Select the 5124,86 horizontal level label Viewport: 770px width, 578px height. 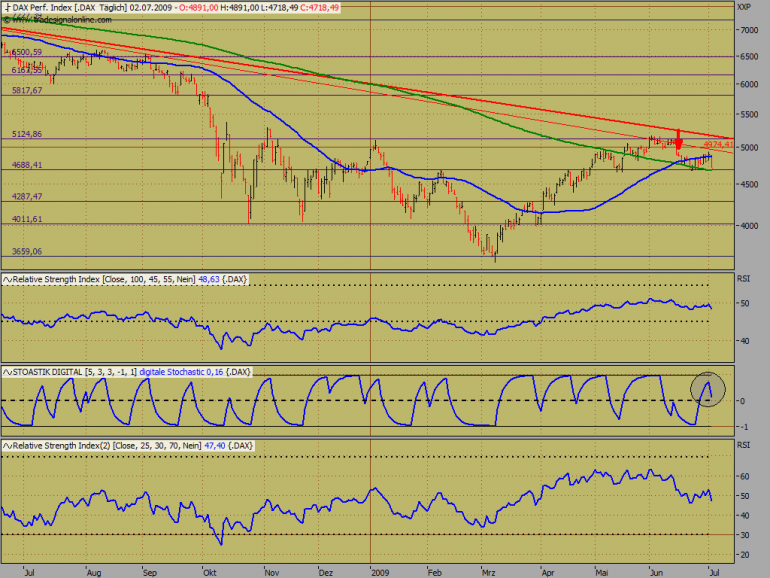click(27, 134)
